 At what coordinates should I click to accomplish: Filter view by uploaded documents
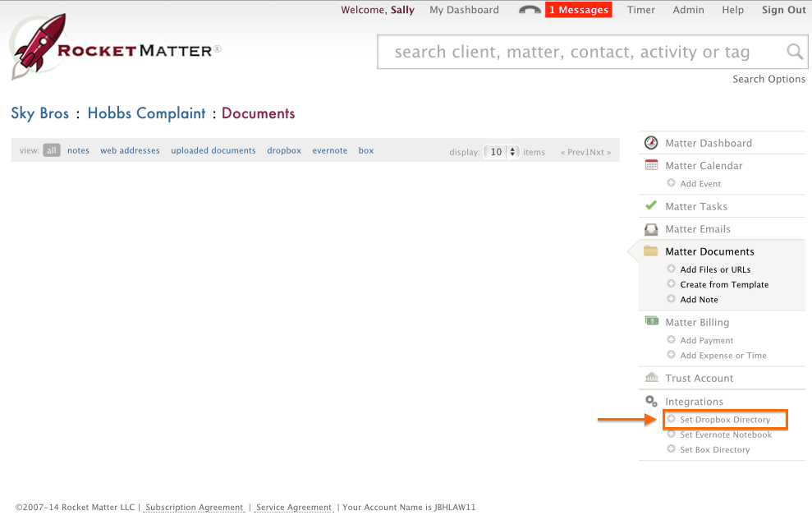coord(213,151)
